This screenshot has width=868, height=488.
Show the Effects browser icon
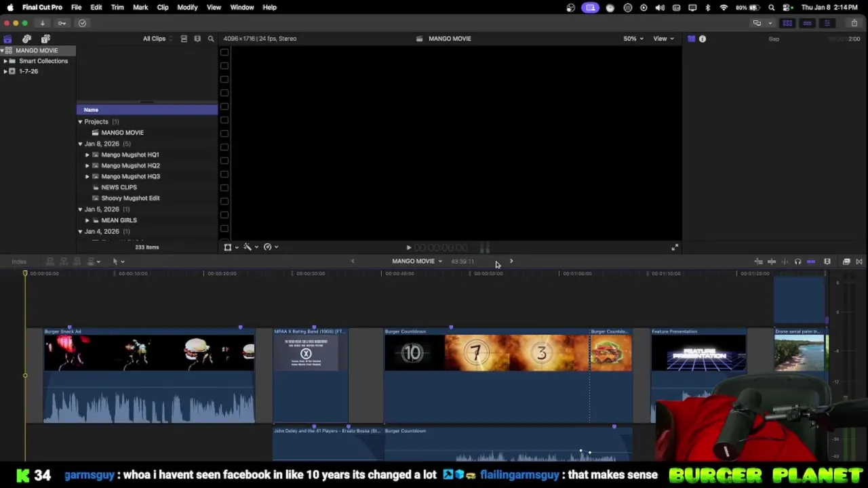[x=846, y=262]
